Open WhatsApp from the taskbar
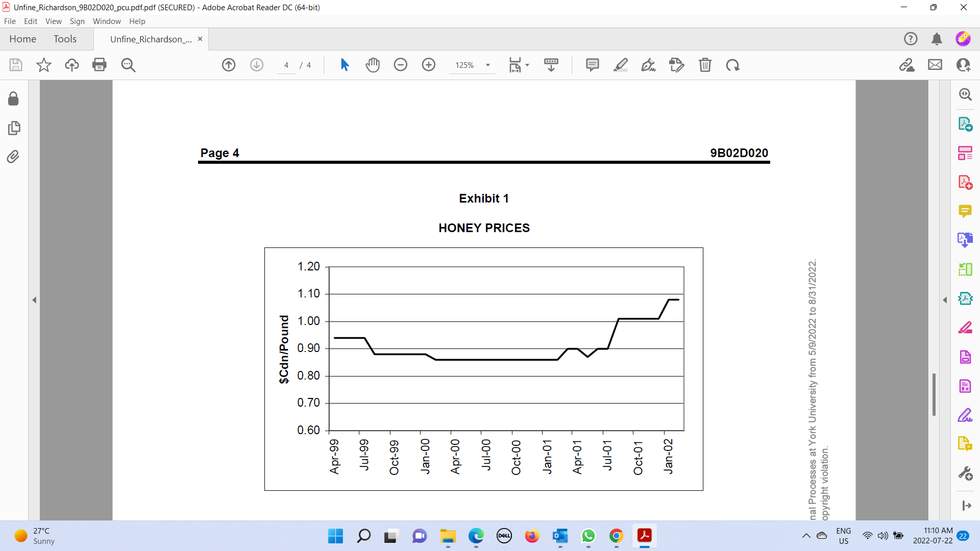Viewport: 980px width, 551px height. [589, 536]
